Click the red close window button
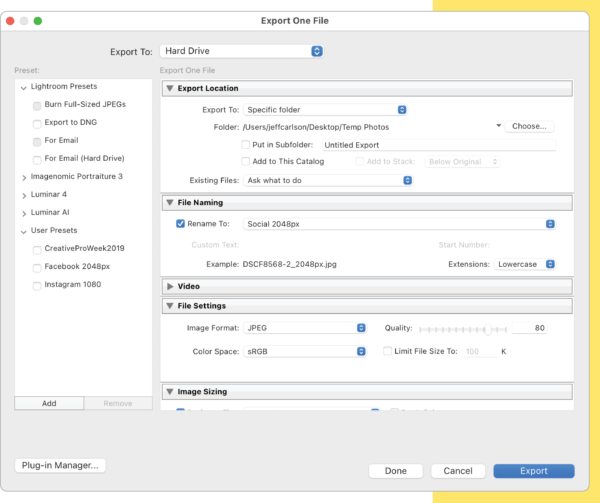Image resolution: width=600 pixels, height=503 pixels. pos(10,21)
